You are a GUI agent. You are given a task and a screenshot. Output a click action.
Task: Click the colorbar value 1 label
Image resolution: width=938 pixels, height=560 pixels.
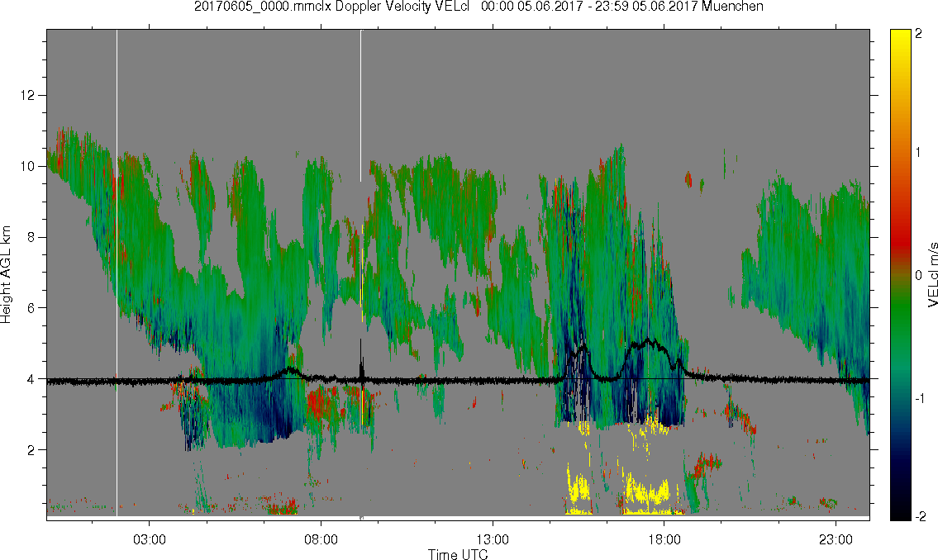(918, 153)
